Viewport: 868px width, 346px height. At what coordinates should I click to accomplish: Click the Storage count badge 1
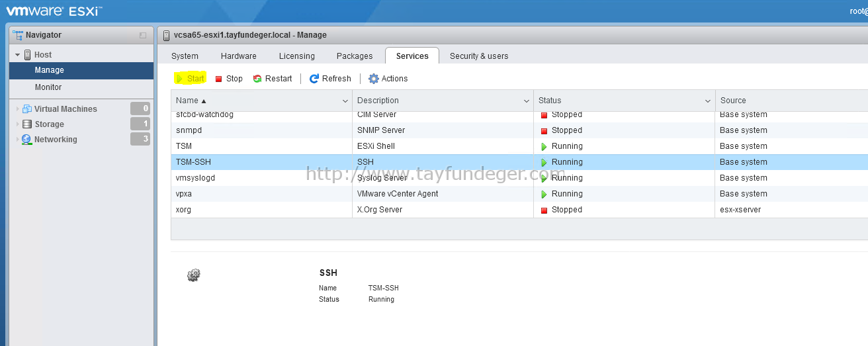coord(140,124)
